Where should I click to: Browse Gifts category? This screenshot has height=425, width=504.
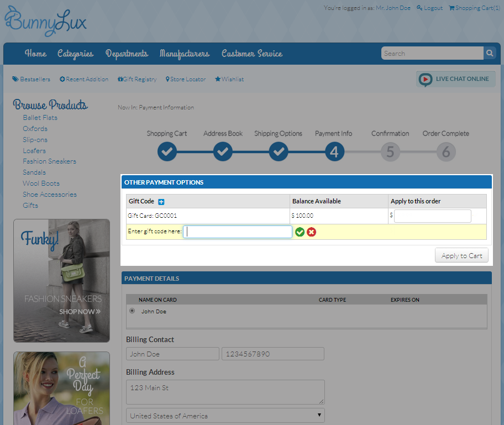[30, 205]
